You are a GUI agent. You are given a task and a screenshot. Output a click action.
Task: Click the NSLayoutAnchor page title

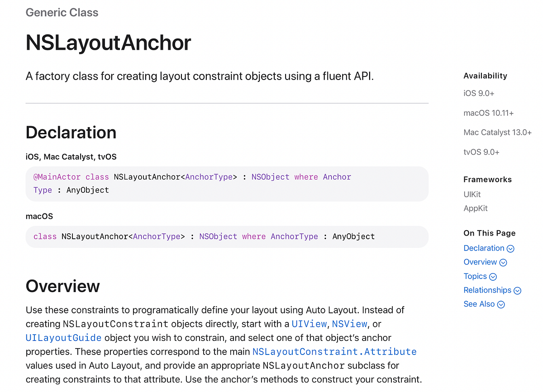108,43
